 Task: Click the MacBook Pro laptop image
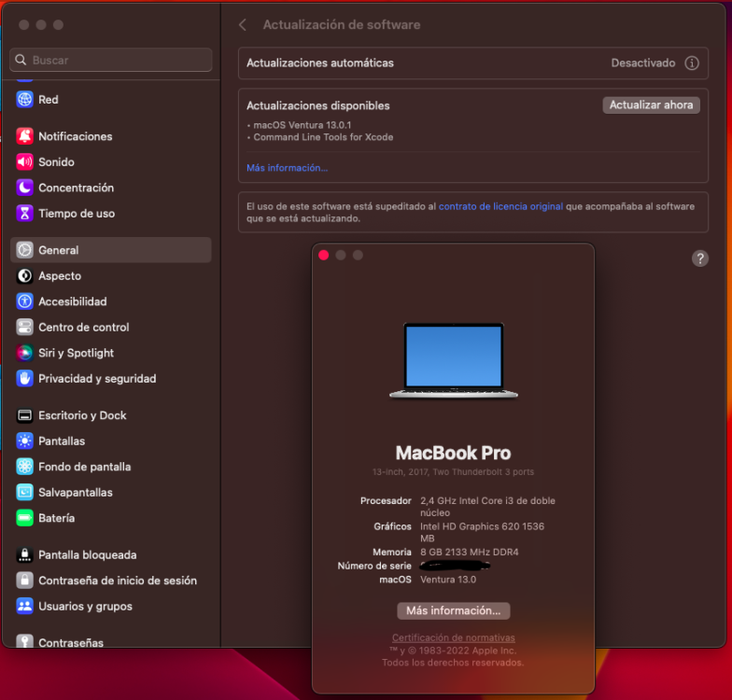coord(454,360)
